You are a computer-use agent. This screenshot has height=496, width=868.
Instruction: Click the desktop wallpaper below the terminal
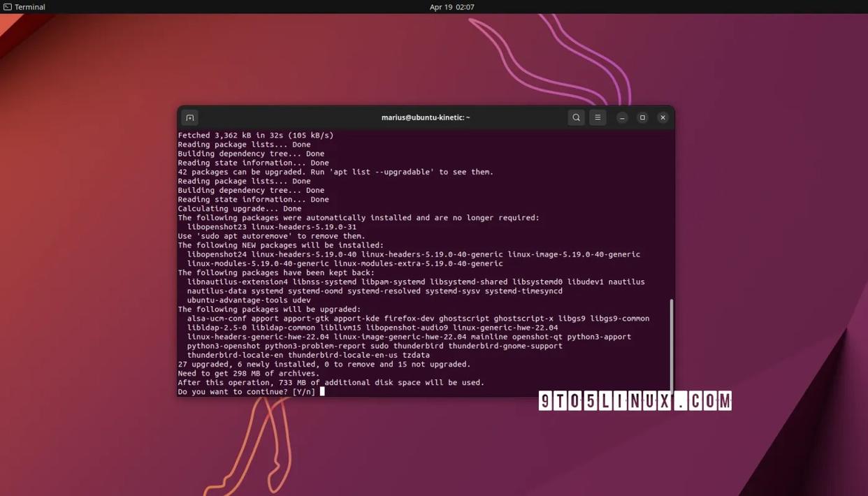tap(419, 454)
